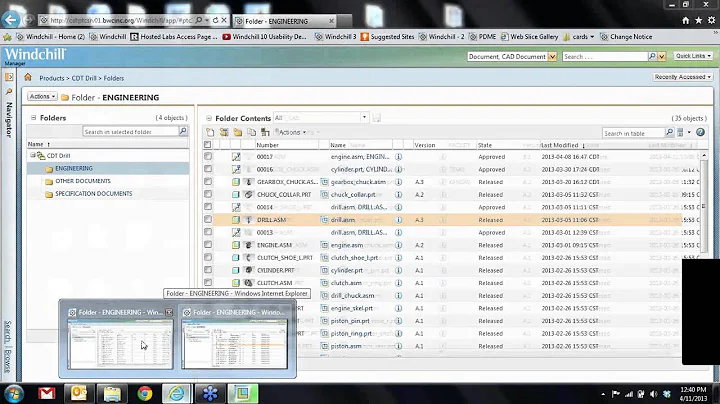Click the new folder icon in Folder Contents toolbar
Screen dimensions: 720x404
pos(237,132)
